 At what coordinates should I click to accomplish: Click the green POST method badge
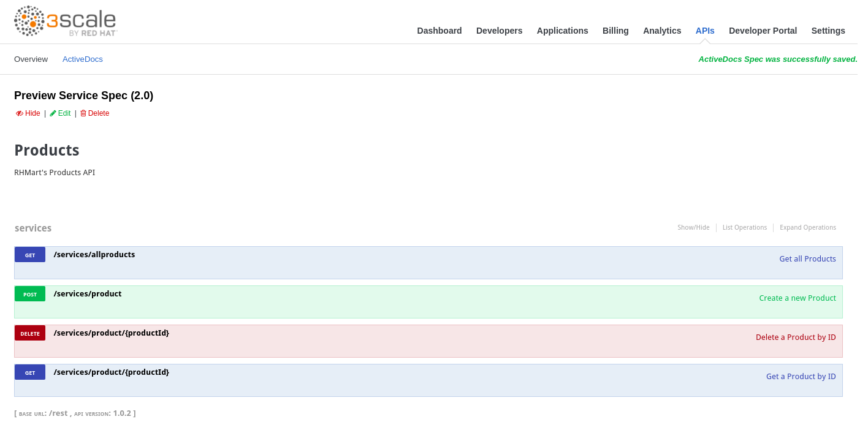coord(30,294)
